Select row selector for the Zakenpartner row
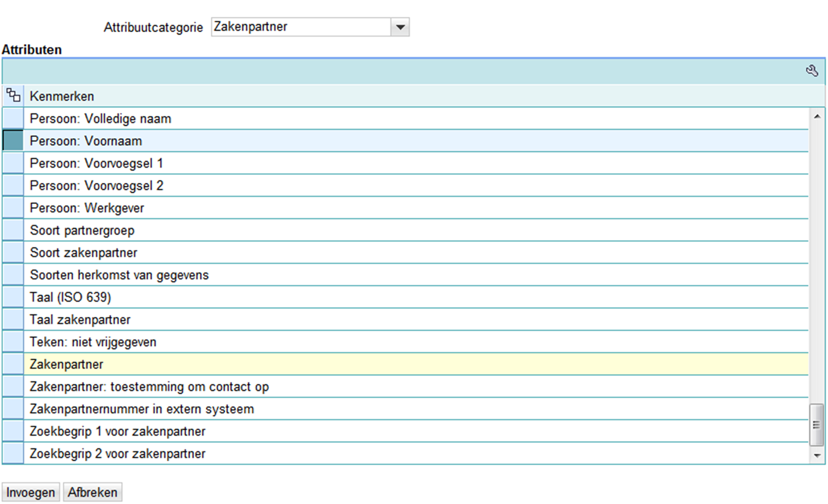This screenshot has width=828, height=504. point(13,364)
